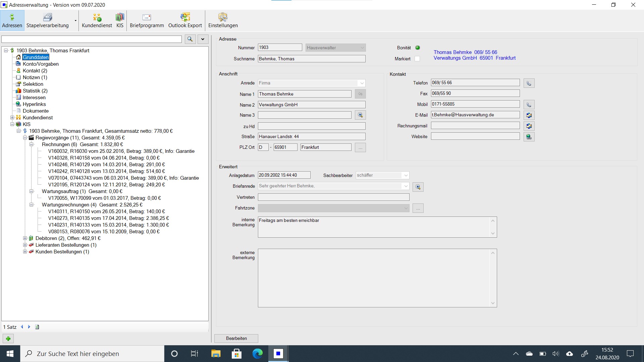Click the Outlook Export toolbar icon
Viewport: 644px width, 362px height.
pyautogui.click(x=185, y=20)
